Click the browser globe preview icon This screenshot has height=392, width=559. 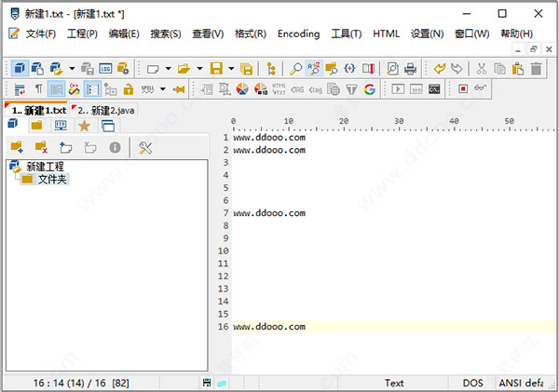[334, 89]
